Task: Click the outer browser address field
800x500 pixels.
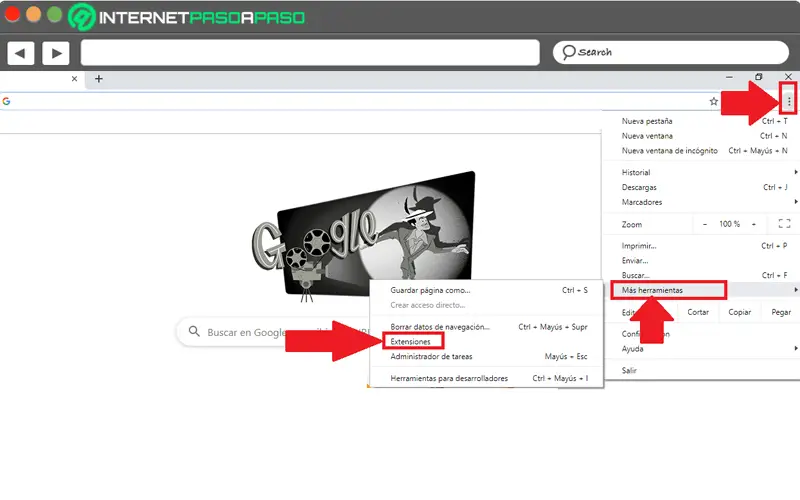Action: (x=310, y=53)
